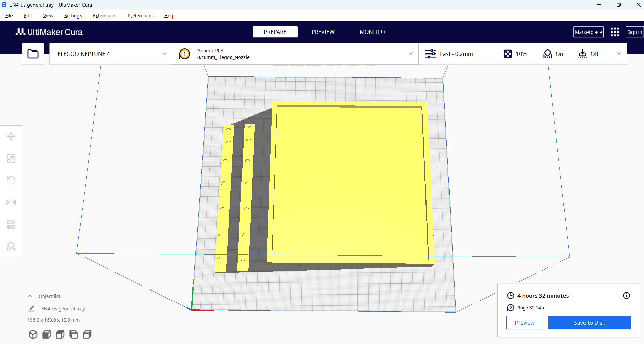Click the print settings sliders icon
The height and width of the screenshot is (344, 644).
[431, 54]
